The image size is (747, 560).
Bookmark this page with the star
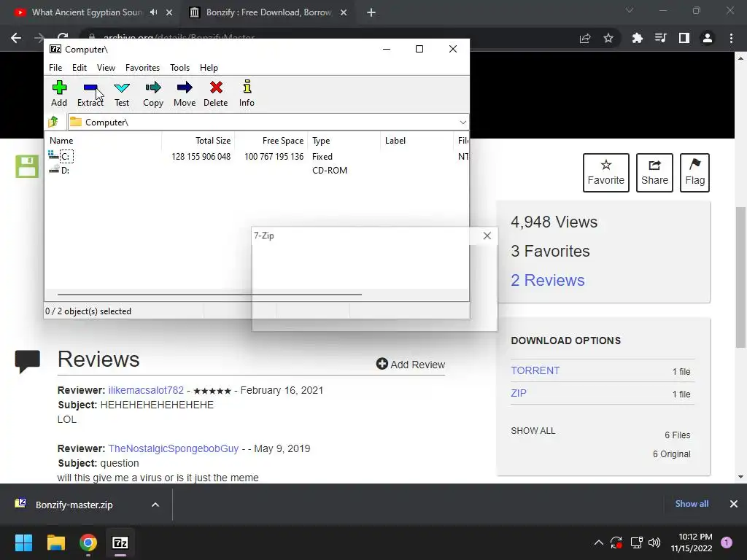(608, 38)
